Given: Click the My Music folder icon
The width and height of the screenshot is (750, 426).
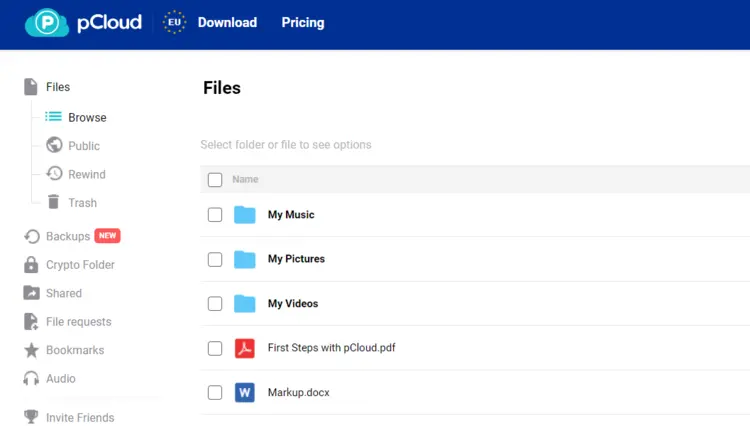Looking at the screenshot, I should click(x=244, y=215).
